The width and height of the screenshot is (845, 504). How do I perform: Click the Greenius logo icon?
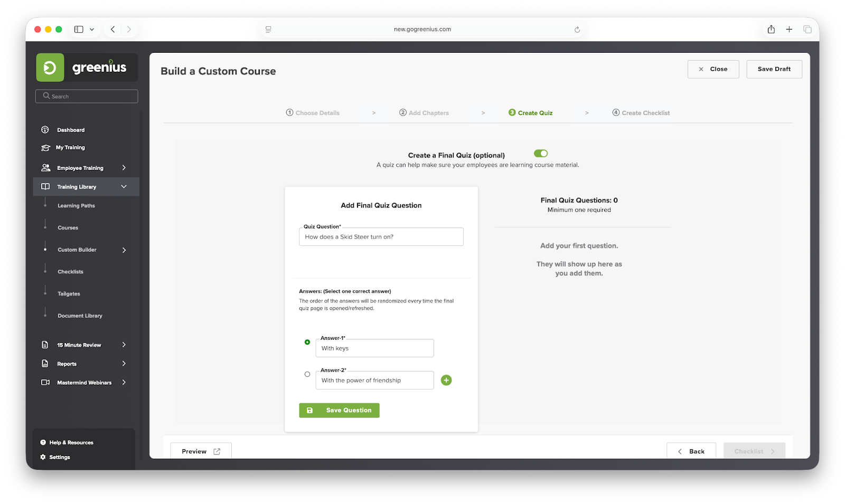50,68
